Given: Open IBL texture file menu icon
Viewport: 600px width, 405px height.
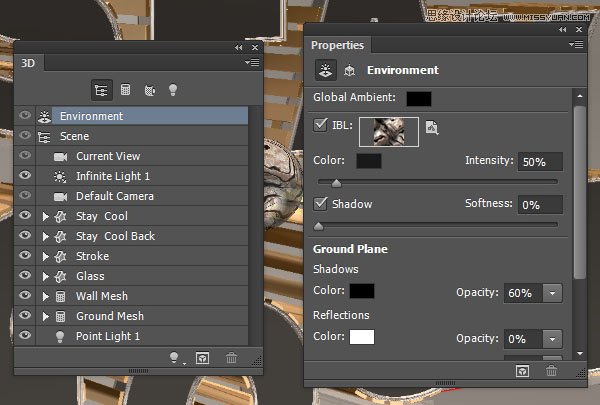Looking at the screenshot, I should point(432,127).
